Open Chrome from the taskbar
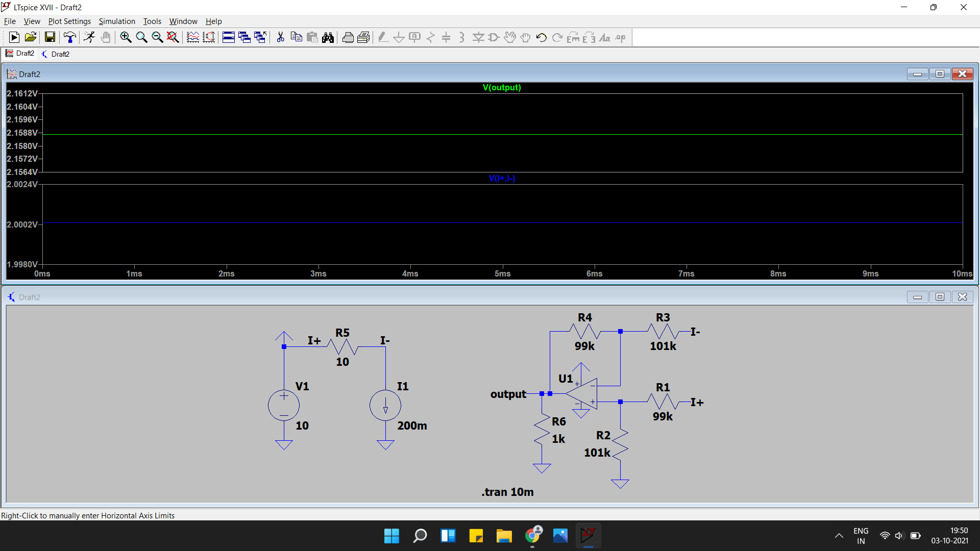 (x=532, y=536)
